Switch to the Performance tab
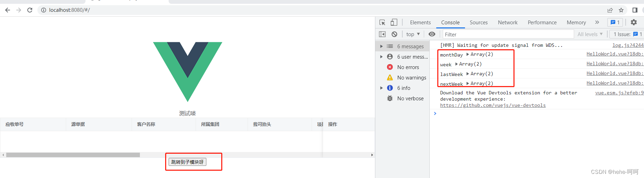Screen dimensions: 644x178 542,22
